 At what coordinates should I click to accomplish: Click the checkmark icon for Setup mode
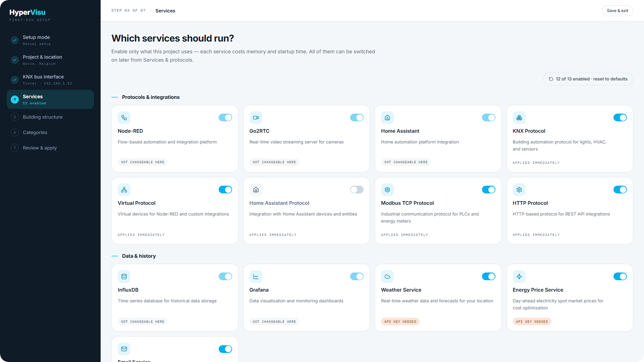(x=15, y=40)
